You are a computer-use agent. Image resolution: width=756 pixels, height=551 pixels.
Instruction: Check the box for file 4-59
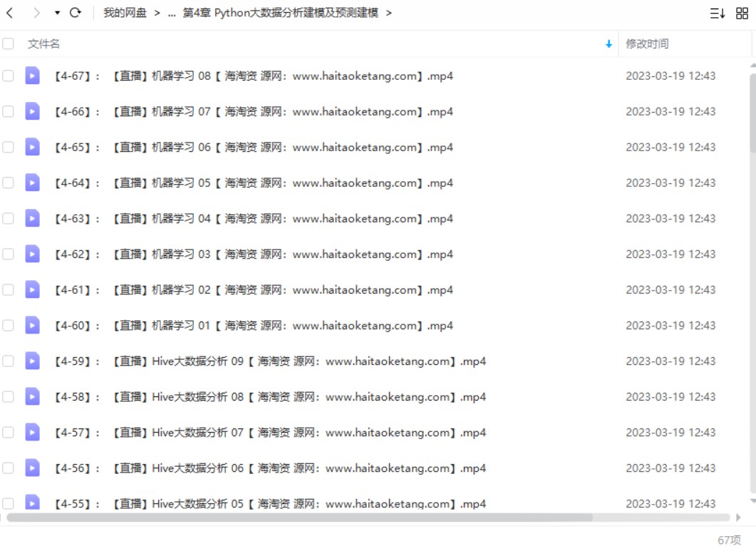pyautogui.click(x=9, y=361)
